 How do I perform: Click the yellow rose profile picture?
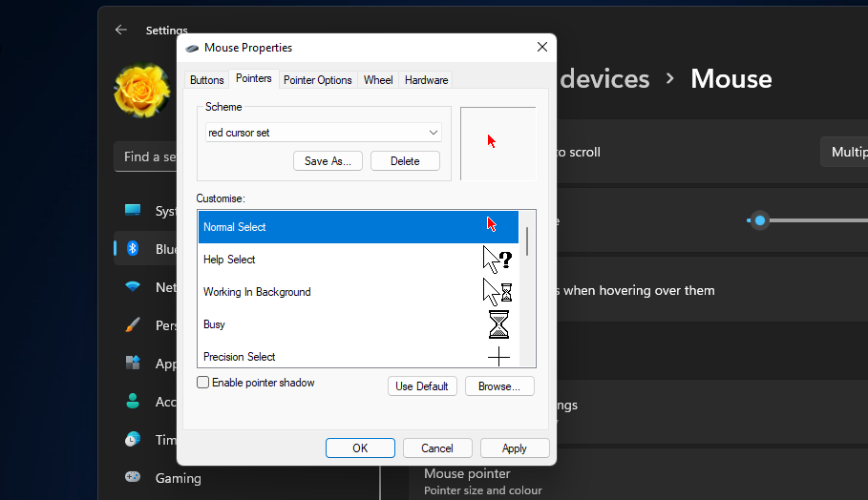[141, 90]
